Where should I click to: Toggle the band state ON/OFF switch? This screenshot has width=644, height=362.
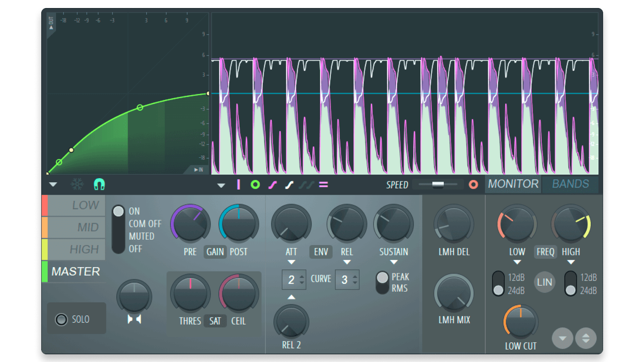(118, 230)
